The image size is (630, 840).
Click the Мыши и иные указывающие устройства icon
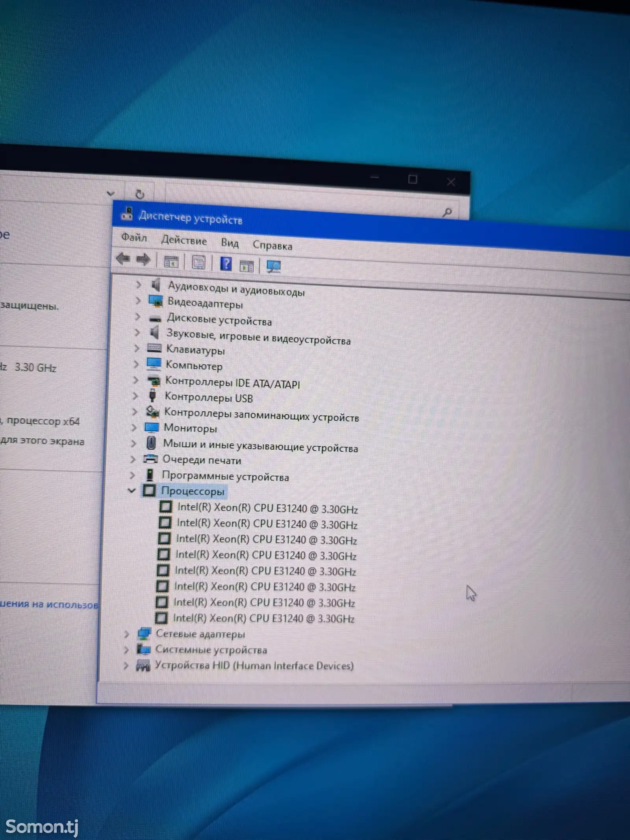coord(151,443)
